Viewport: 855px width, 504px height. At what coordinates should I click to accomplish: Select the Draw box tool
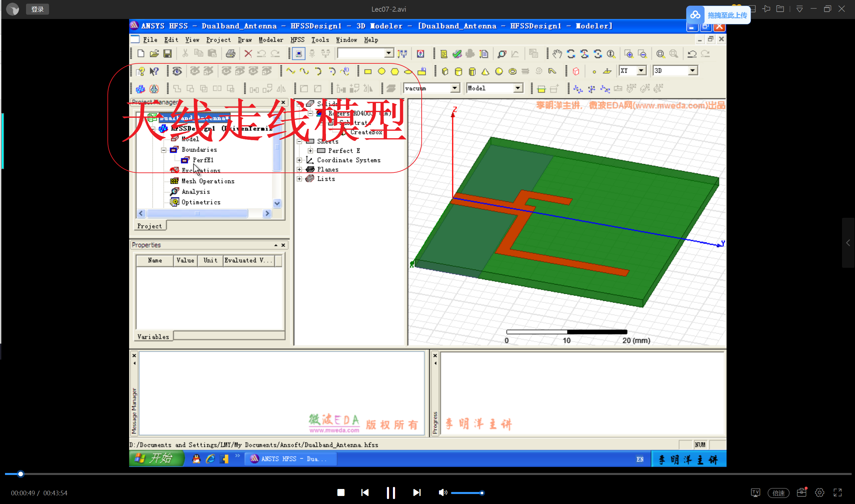tap(445, 71)
